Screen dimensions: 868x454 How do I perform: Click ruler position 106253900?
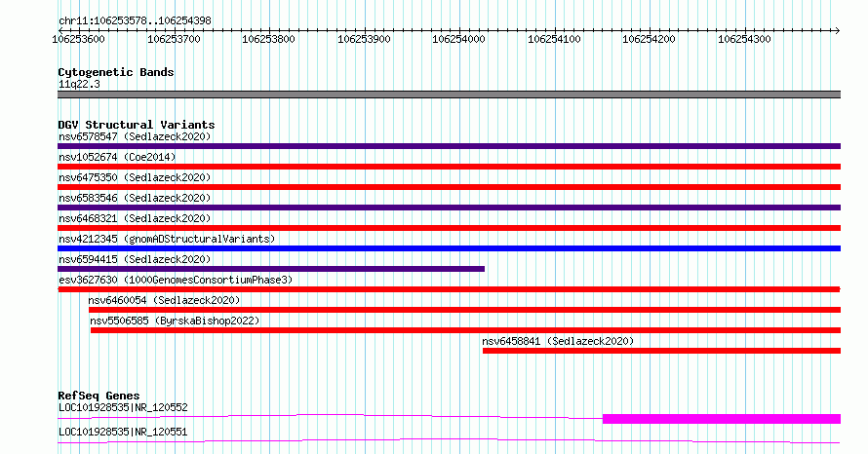click(364, 39)
